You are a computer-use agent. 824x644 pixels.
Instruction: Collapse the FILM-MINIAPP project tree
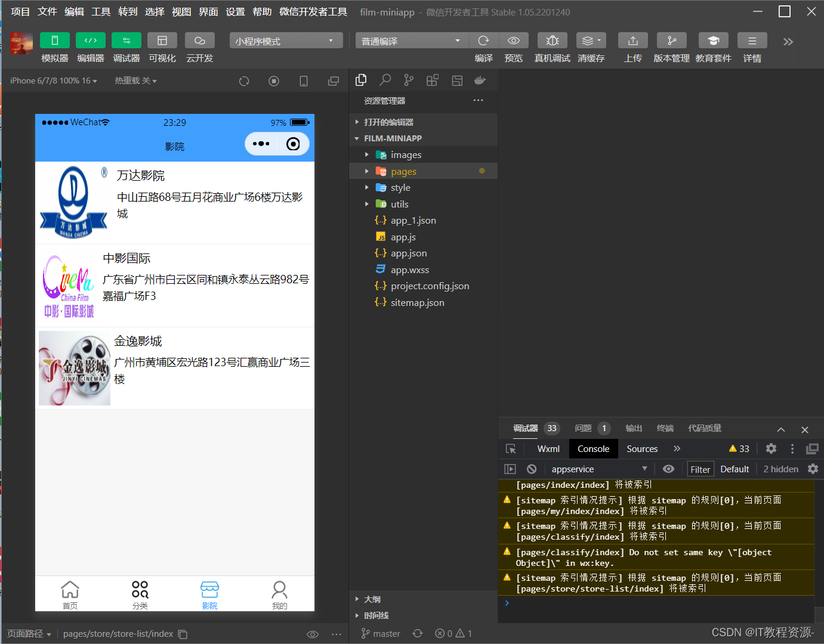(423, 138)
